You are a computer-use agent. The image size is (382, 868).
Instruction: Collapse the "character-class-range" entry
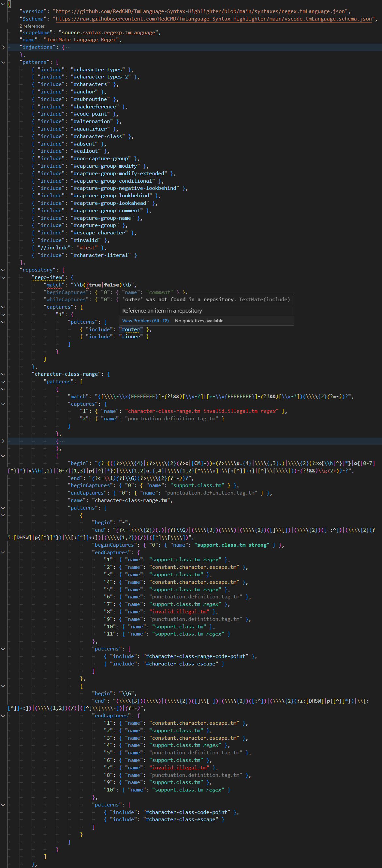pyautogui.click(x=3, y=374)
